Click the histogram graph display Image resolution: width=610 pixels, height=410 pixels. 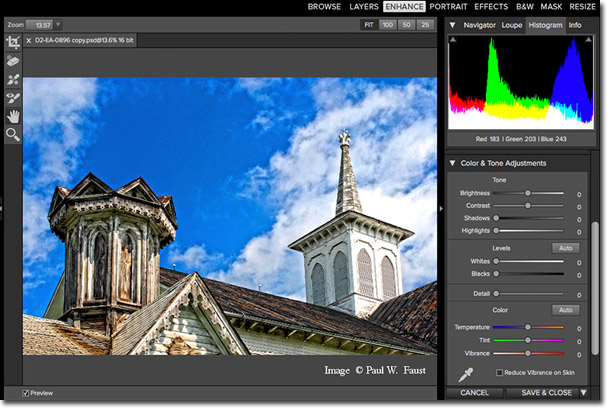click(x=521, y=82)
